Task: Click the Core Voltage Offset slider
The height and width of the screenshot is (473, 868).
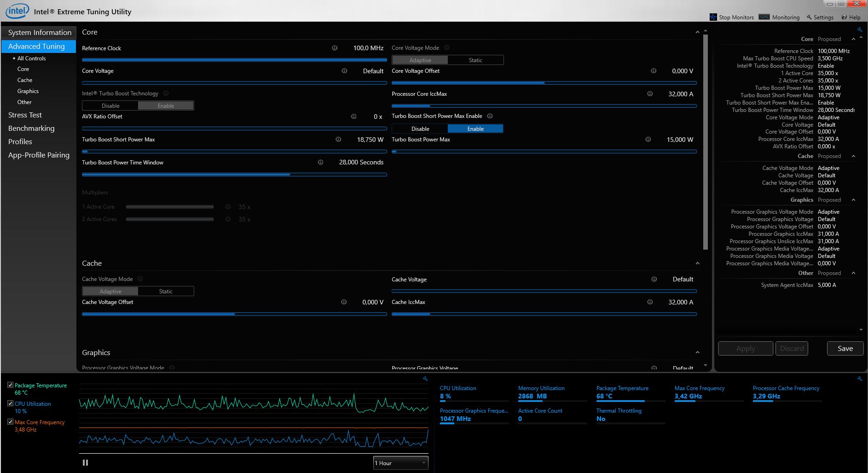Action: click(544, 83)
